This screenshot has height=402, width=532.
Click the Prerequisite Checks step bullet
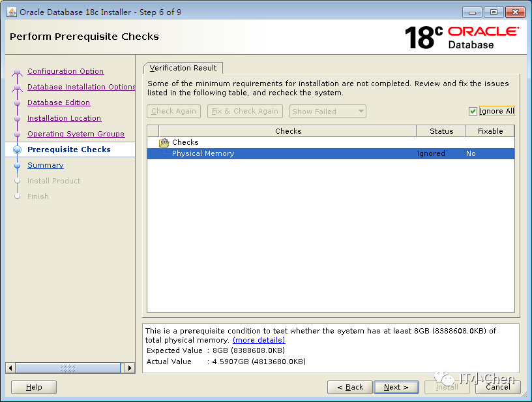pos(18,149)
